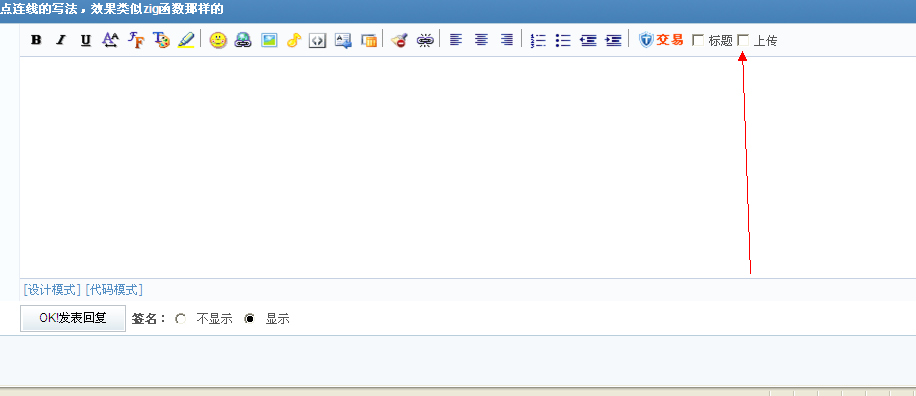Click the orange table/frame icon
The height and width of the screenshot is (396, 916).
click(x=369, y=40)
